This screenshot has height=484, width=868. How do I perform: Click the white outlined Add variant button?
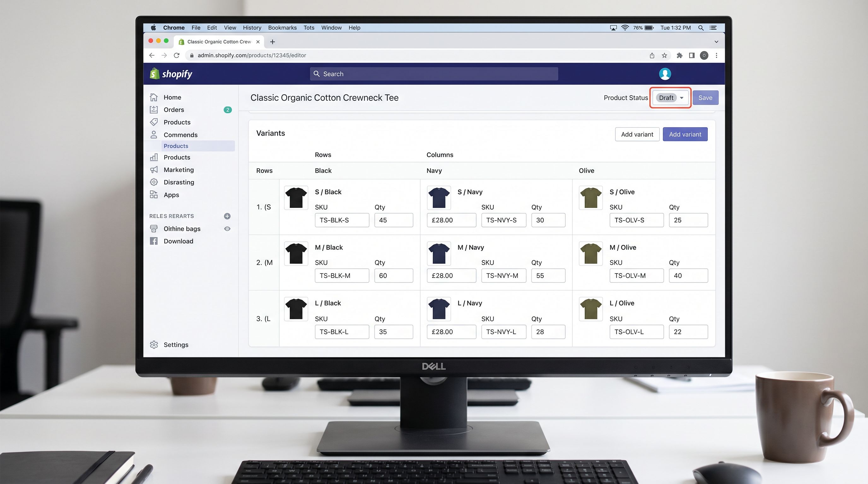(637, 134)
